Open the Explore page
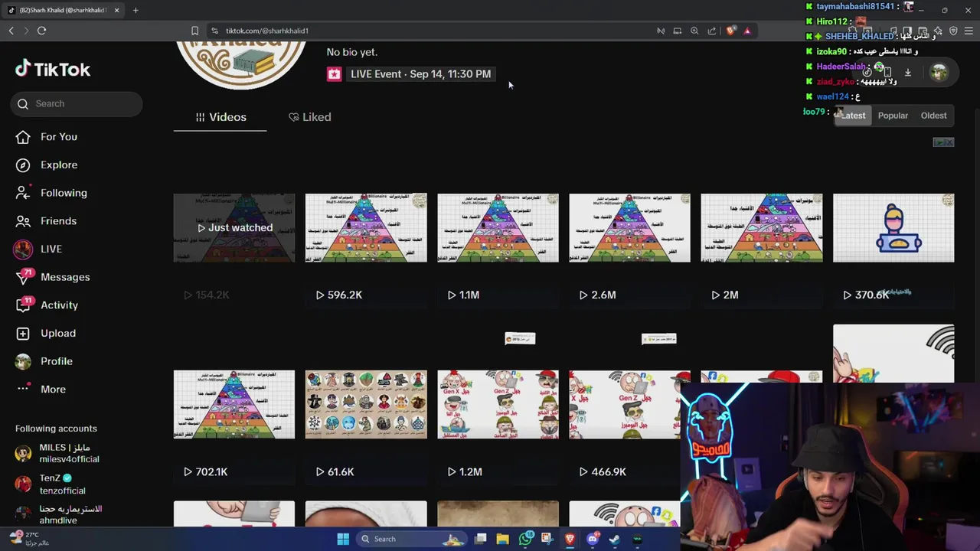 (x=47, y=165)
